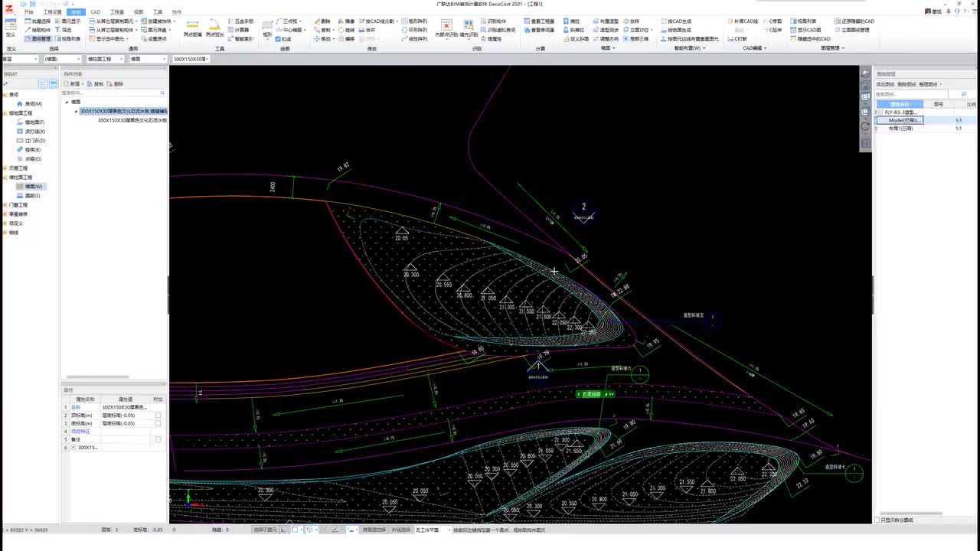Check the 顶标高 additional checkbox in properties
This screenshot has height=551, width=980.
click(158, 415)
